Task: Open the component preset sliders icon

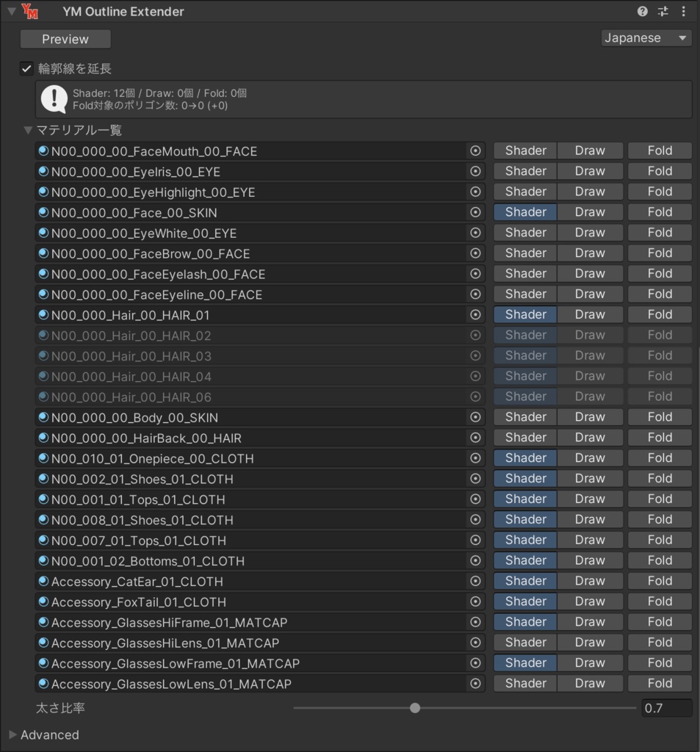Action: (x=663, y=12)
